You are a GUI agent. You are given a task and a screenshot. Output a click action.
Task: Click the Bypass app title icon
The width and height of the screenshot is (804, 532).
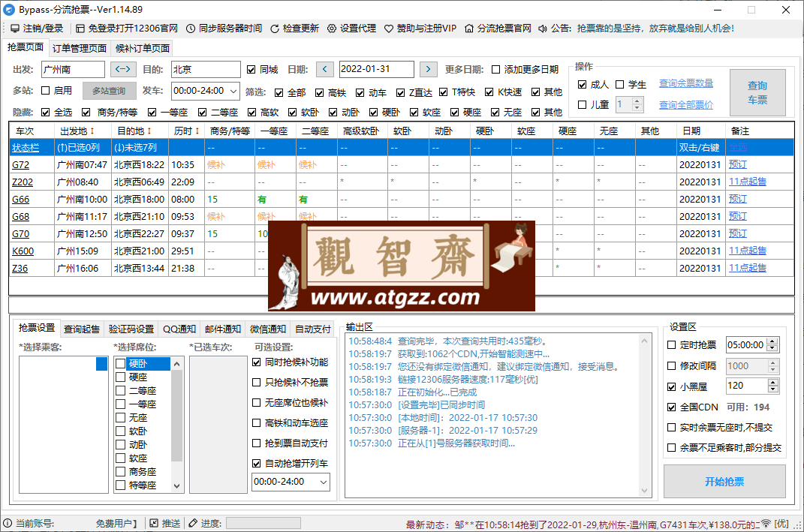click(x=9, y=10)
